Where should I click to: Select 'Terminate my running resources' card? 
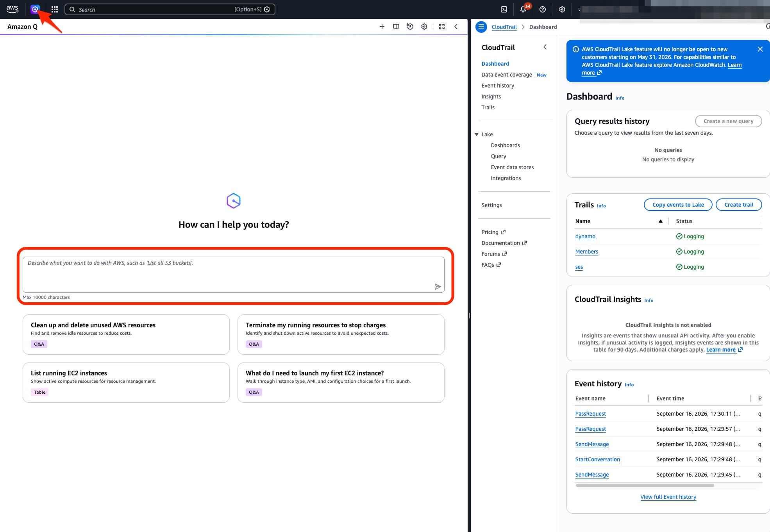341,335
